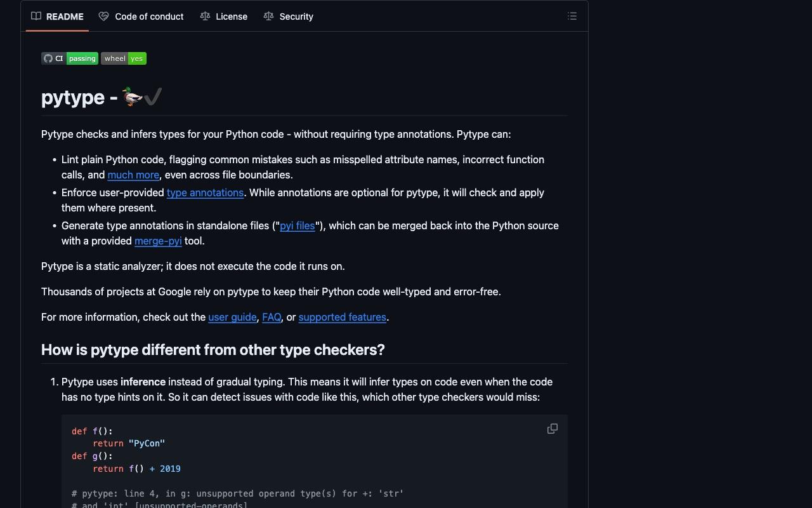Open the License tab
812x508 pixels.
point(224,17)
